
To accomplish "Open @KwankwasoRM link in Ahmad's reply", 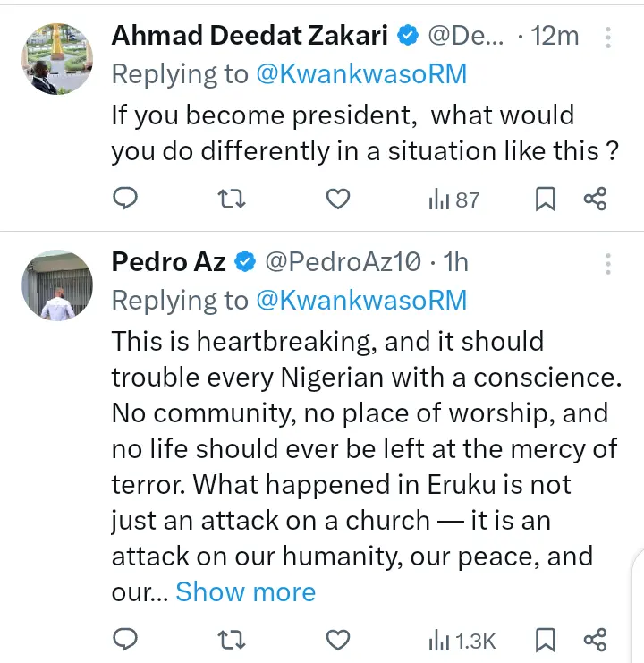I will [361, 73].
